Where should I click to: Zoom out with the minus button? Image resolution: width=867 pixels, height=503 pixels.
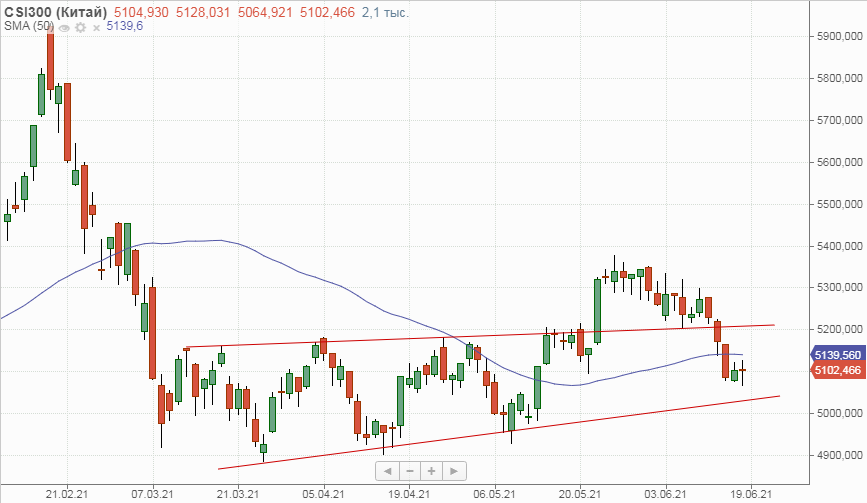tap(410, 471)
